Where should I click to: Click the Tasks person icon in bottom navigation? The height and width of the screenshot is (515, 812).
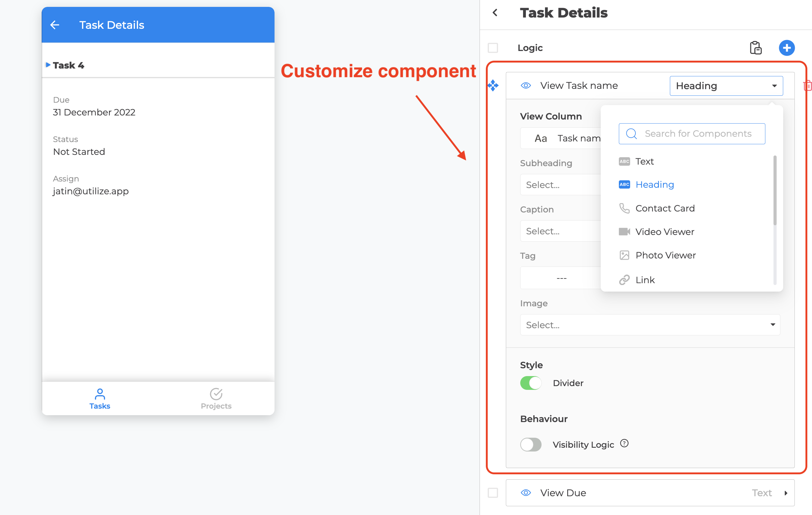pos(100,394)
